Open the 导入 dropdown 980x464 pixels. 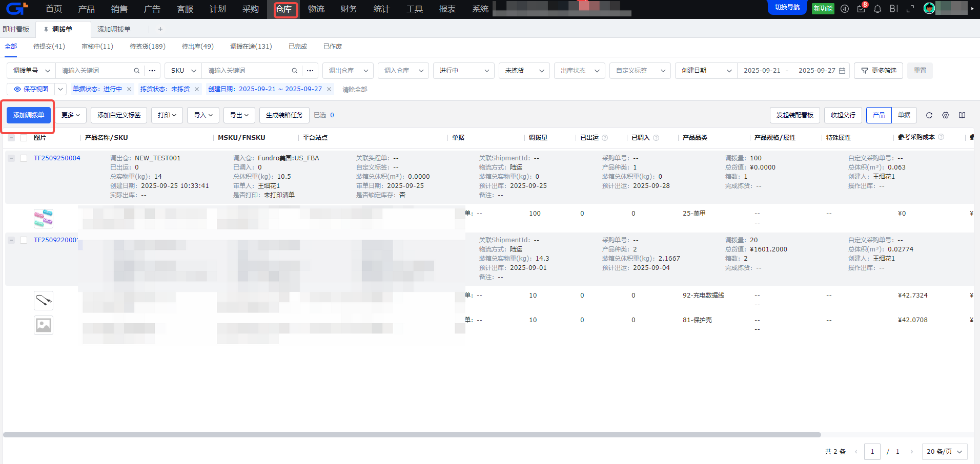(203, 115)
